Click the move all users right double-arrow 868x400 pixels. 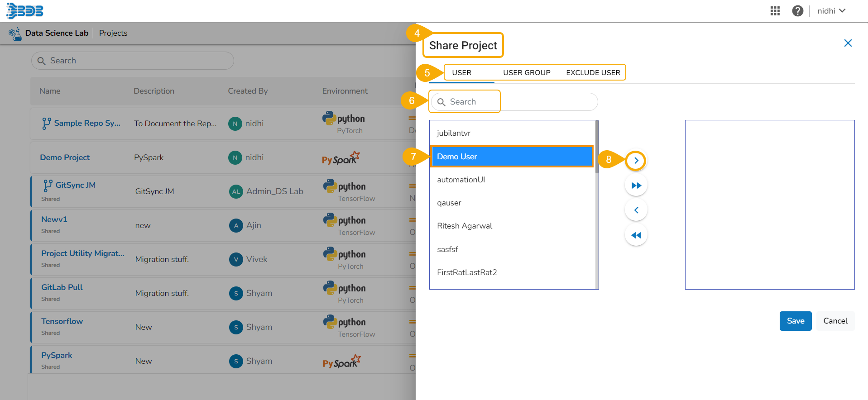coord(636,186)
